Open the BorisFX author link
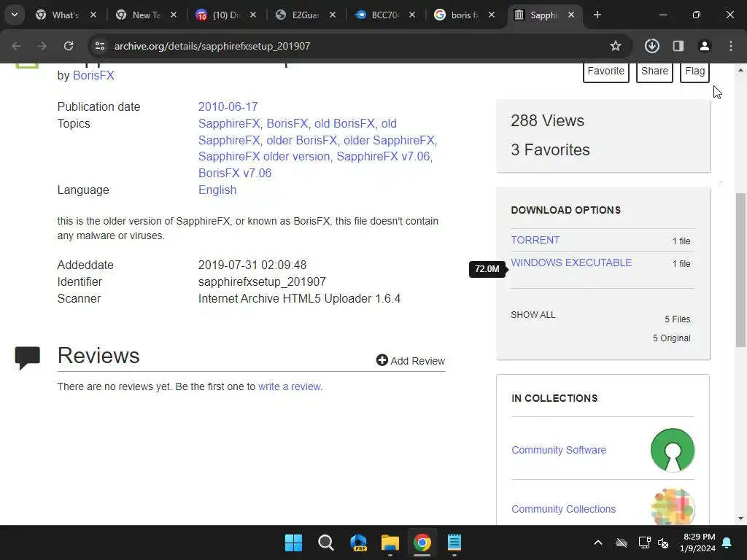The image size is (747, 560). 93,76
